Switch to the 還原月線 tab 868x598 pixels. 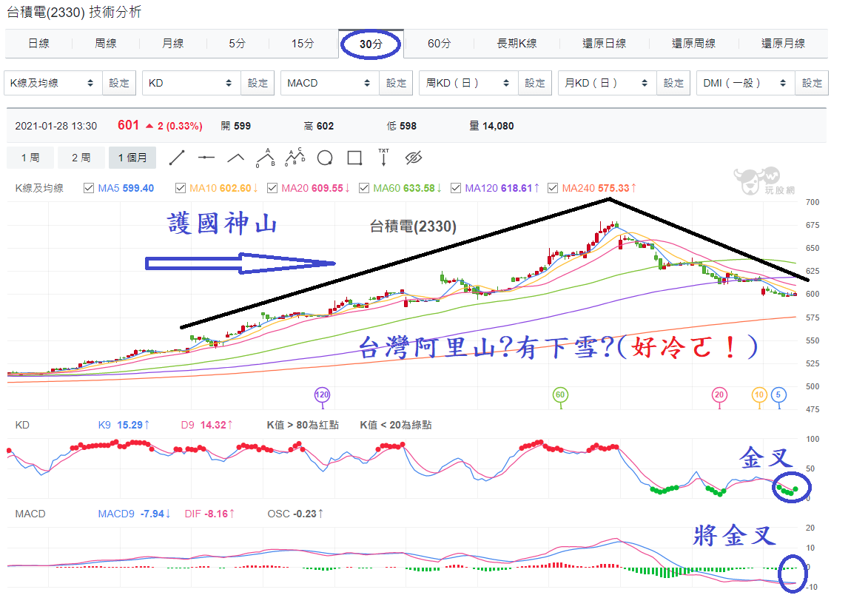click(784, 43)
